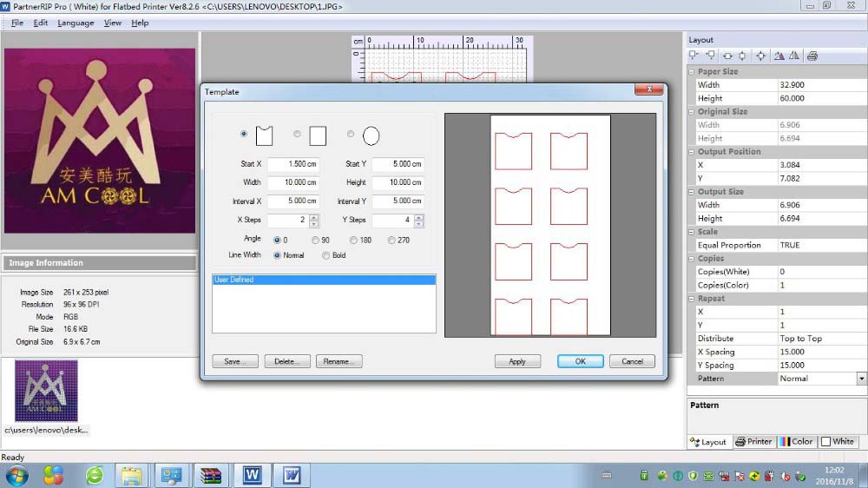Click the center-on-page crosshair icon

click(x=760, y=56)
